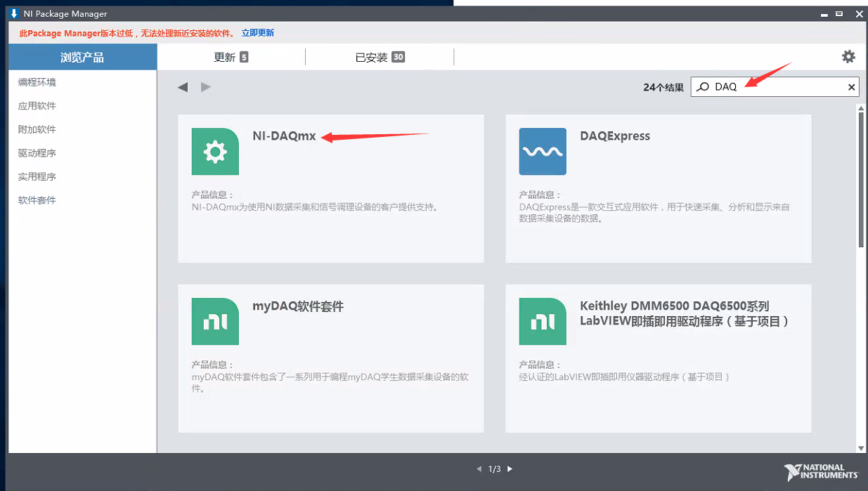Go to previous results page arrow
This screenshot has height=491, width=868.
pyautogui.click(x=479, y=469)
